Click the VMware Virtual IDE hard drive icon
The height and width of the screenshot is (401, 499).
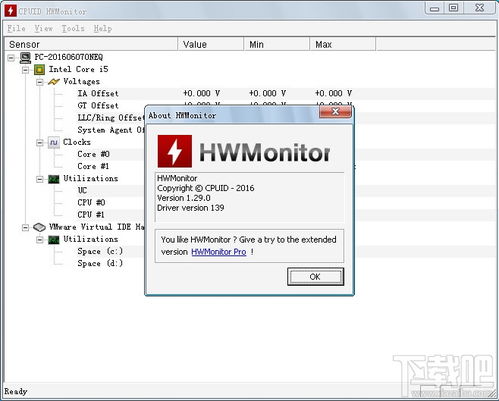pos(39,227)
